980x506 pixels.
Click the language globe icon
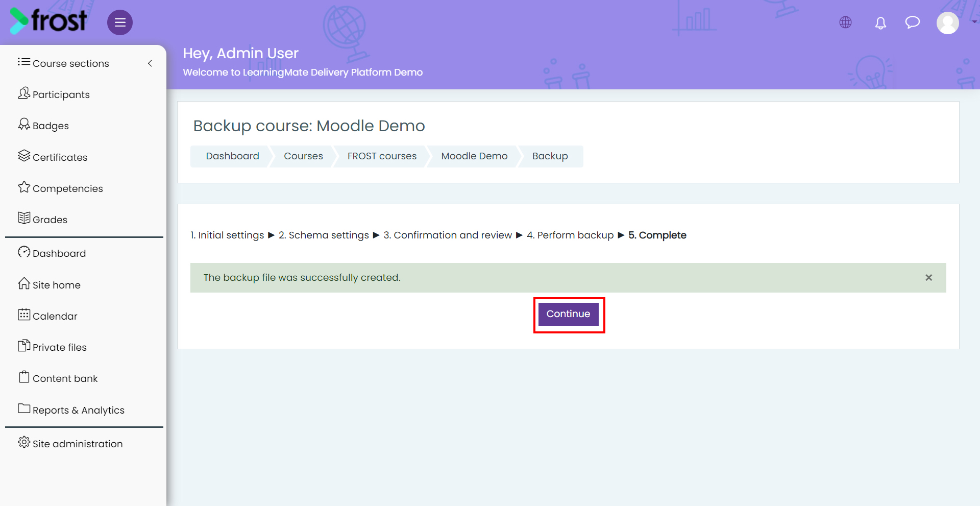tap(846, 22)
